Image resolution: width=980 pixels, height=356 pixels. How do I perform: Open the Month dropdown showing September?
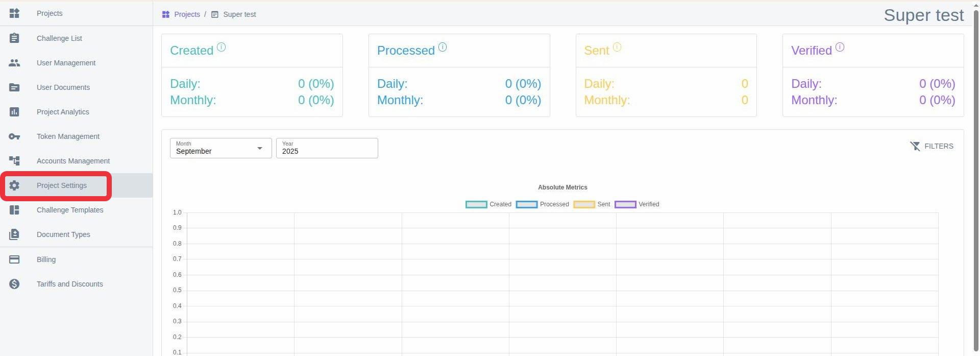pyautogui.click(x=220, y=148)
